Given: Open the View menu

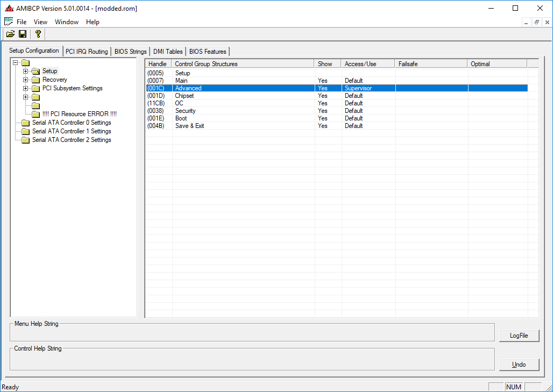Looking at the screenshot, I should click(40, 22).
